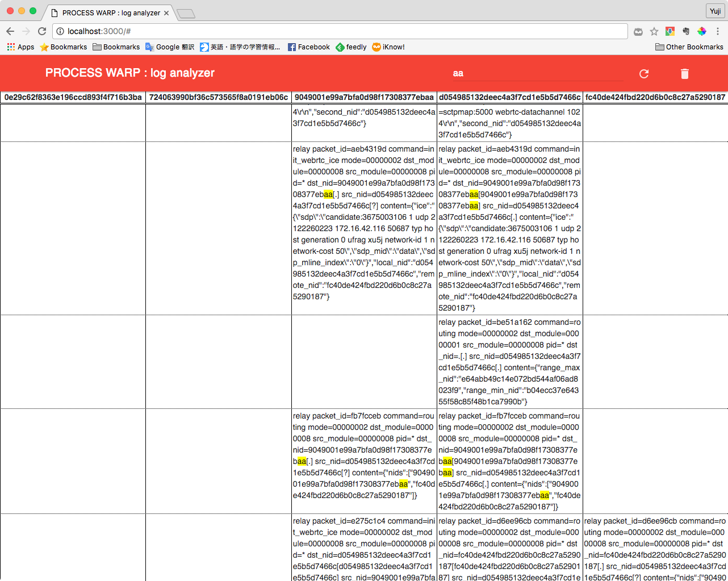Click the packet_id=e275c1c4 log cell
The height and width of the screenshot is (581, 728).
pyautogui.click(x=364, y=547)
